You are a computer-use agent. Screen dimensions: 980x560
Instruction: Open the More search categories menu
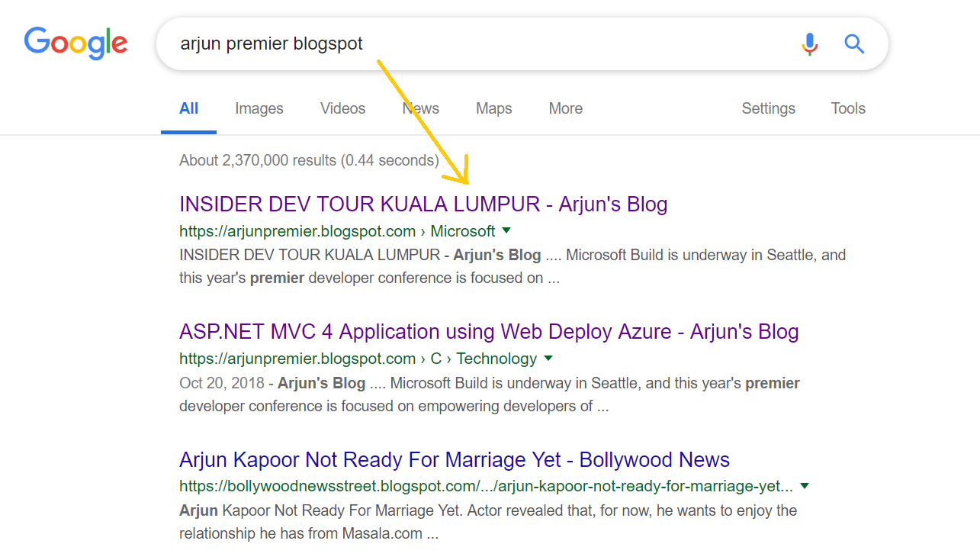(565, 108)
